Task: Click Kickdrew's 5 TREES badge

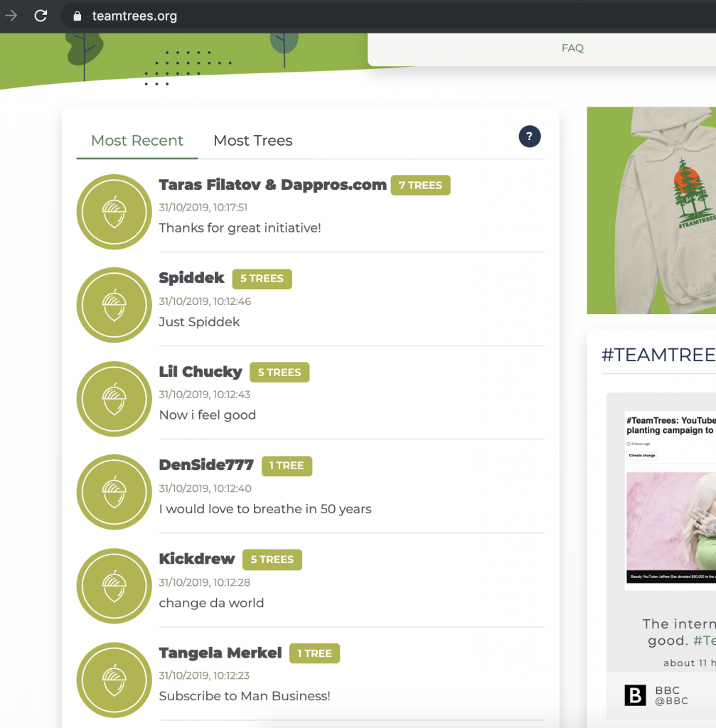Action: point(272,560)
